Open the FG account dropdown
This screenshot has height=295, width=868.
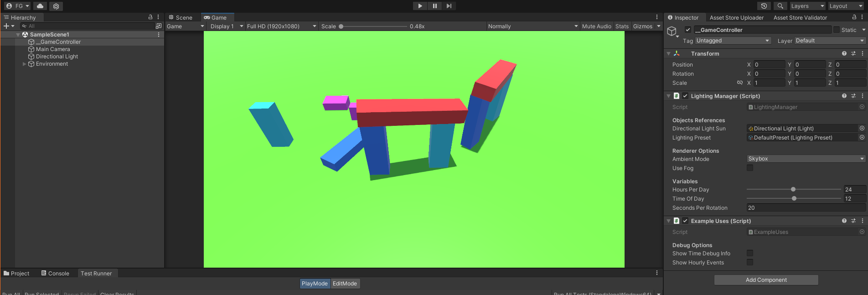pos(18,6)
